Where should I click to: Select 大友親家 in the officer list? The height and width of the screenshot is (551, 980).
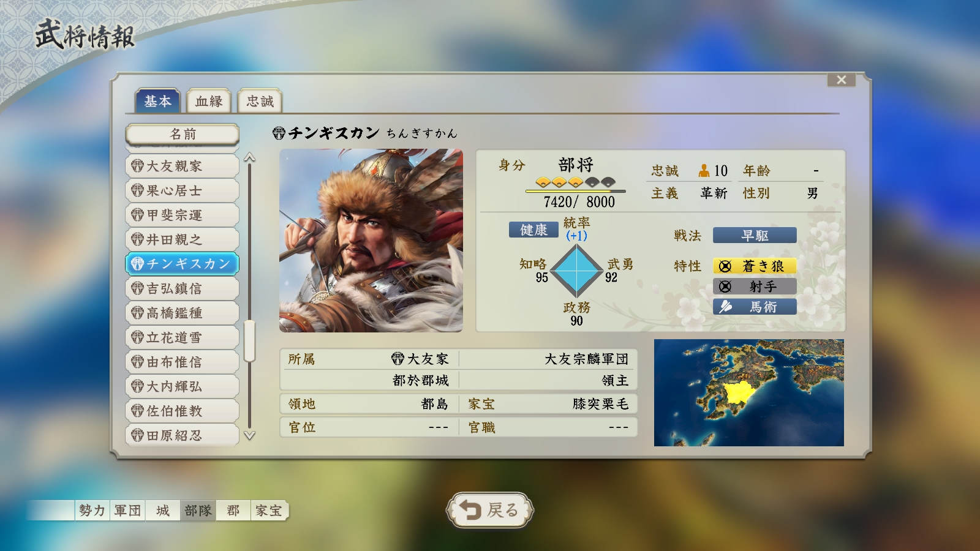[183, 166]
